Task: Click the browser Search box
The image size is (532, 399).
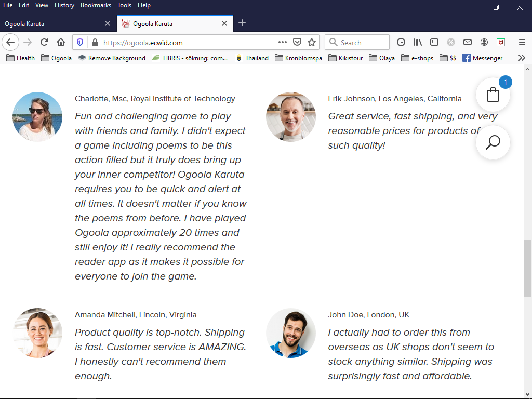Action: coord(357,43)
